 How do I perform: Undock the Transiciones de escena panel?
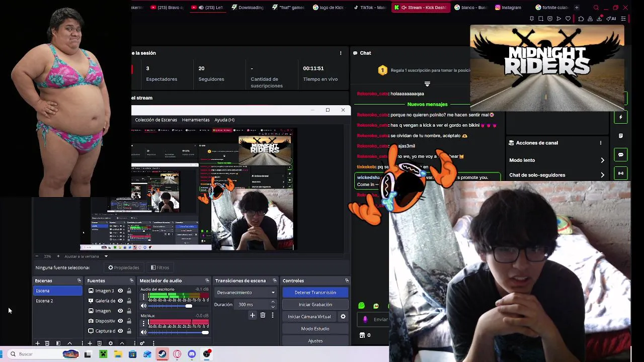coord(274,281)
